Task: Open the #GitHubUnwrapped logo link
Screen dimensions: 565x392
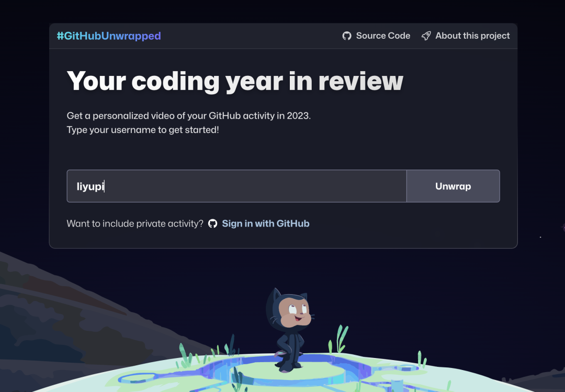Action: [x=109, y=36]
